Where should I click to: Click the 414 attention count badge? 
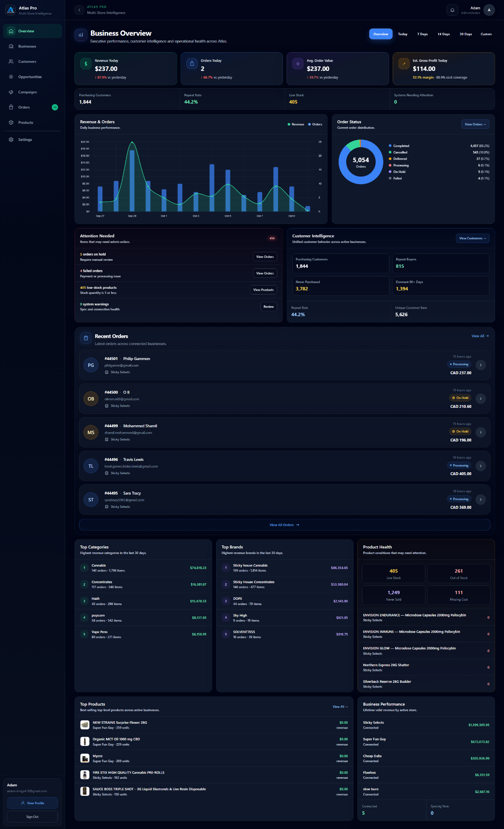tap(272, 238)
